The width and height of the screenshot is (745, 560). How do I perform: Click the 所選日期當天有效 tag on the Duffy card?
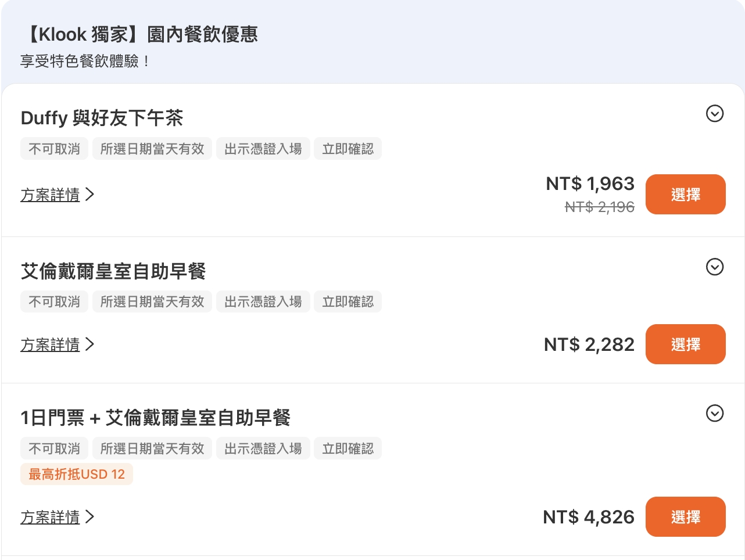click(152, 148)
